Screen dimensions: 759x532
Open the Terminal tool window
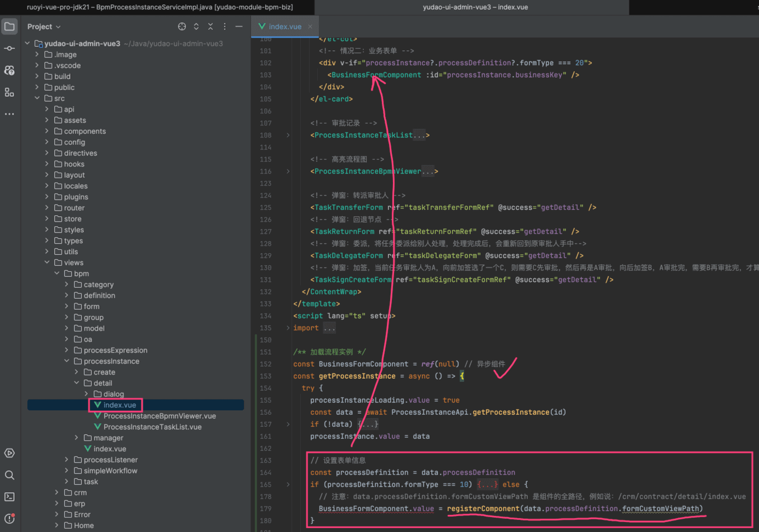click(9, 497)
